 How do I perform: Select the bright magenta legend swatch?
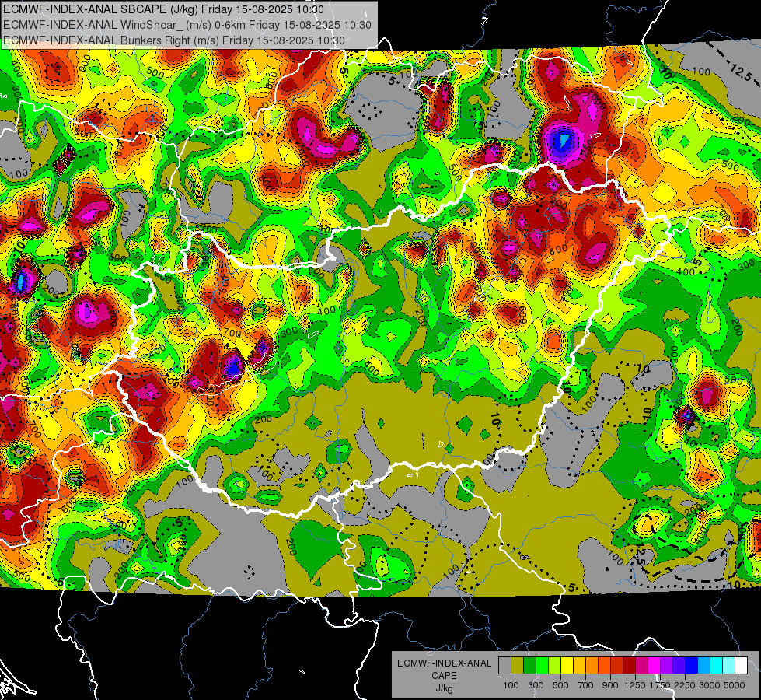click(655, 666)
